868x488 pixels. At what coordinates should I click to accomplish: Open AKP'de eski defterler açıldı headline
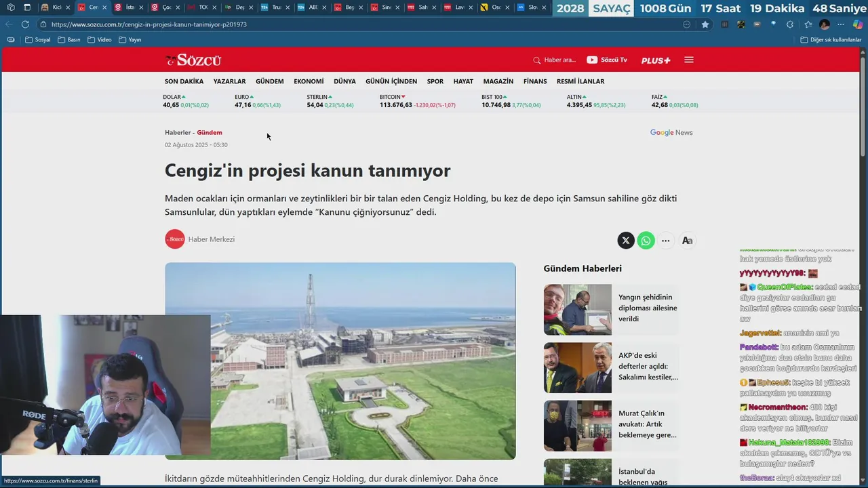(x=648, y=366)
